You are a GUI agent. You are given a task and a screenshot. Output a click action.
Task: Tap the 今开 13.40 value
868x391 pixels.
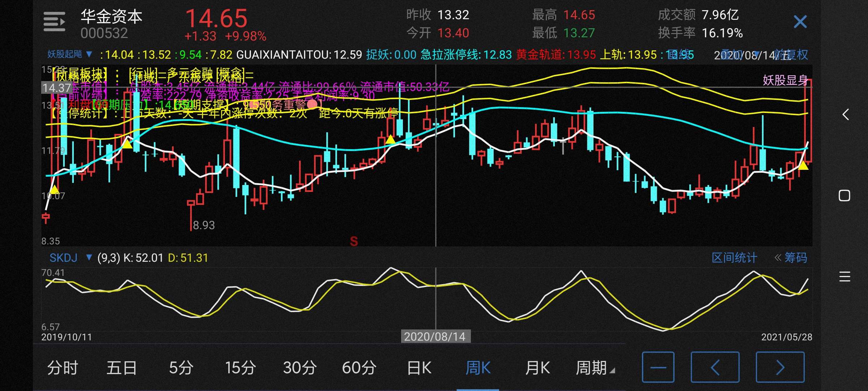pos(453,33)
